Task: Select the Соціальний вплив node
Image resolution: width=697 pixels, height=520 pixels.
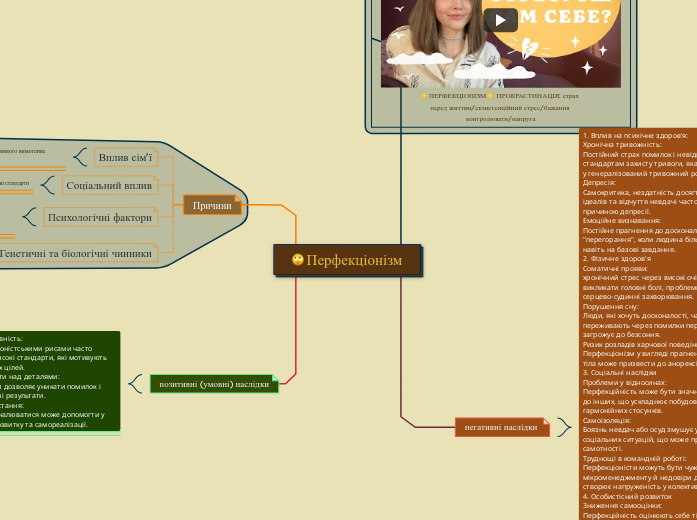Action: click(x=109, y=186)
